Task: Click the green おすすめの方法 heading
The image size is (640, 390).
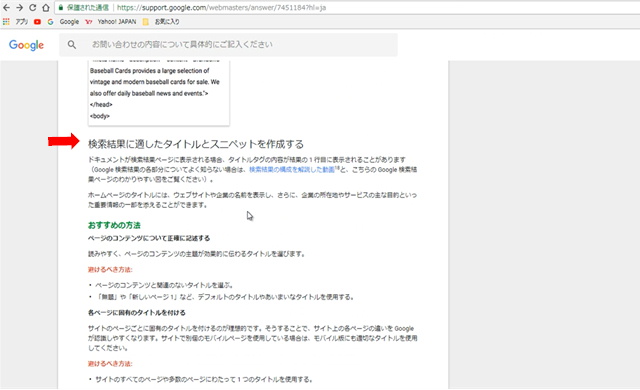Action: click(114, 225)
